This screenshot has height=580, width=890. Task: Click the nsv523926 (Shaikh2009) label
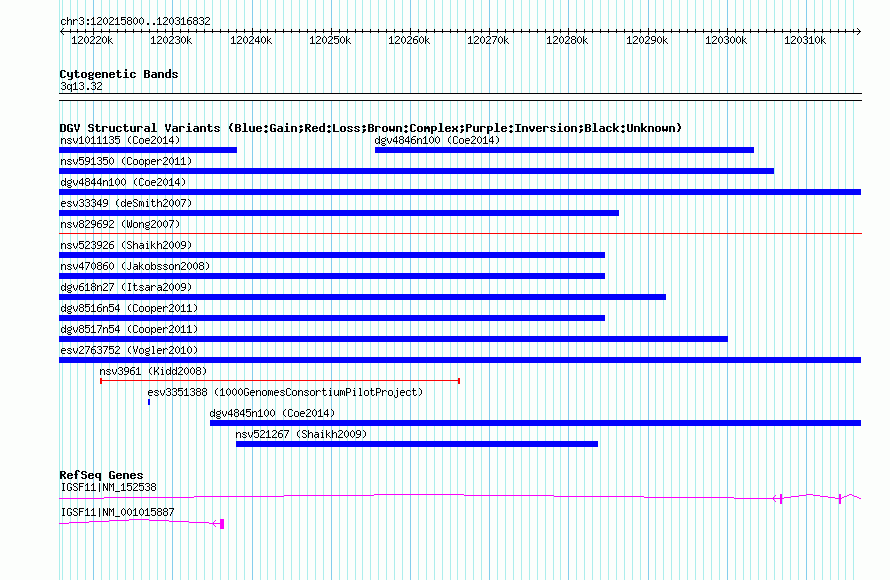[126, 245]
